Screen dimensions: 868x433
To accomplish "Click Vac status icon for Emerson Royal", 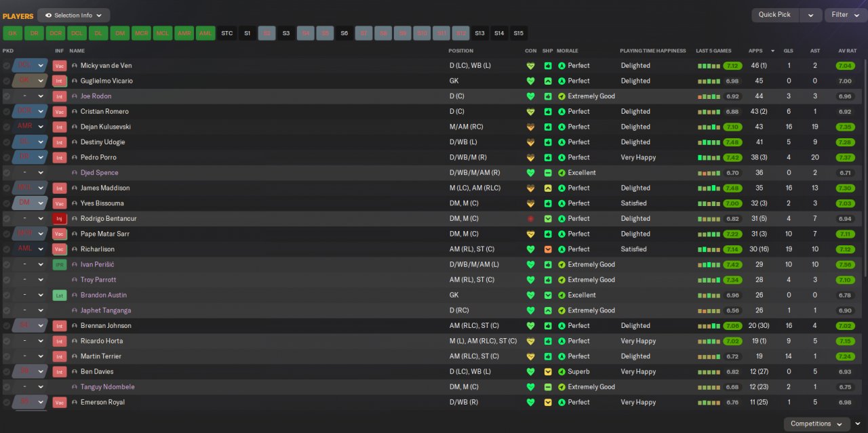I will tap(60, 403).
